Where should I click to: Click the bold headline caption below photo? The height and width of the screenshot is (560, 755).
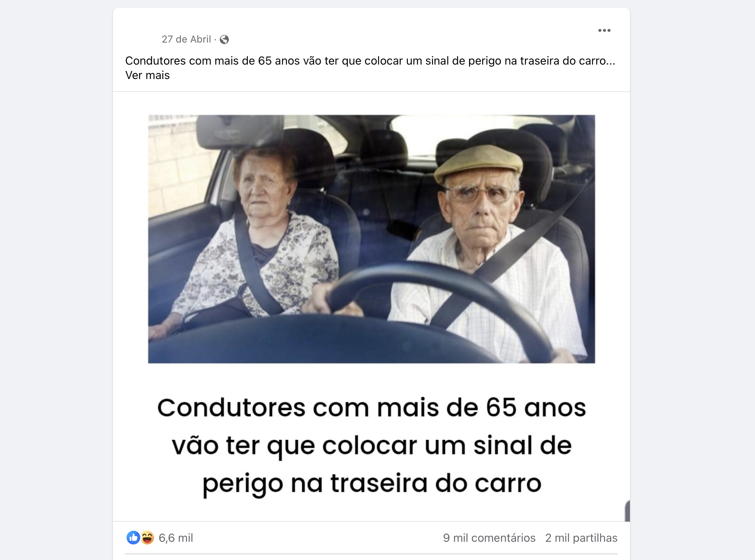(x=371, y=445)
